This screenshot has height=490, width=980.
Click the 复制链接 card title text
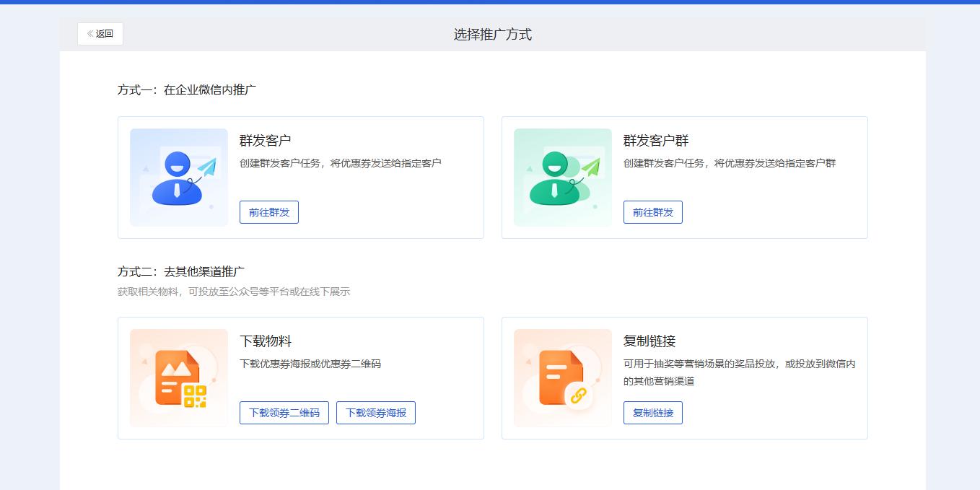649,341
